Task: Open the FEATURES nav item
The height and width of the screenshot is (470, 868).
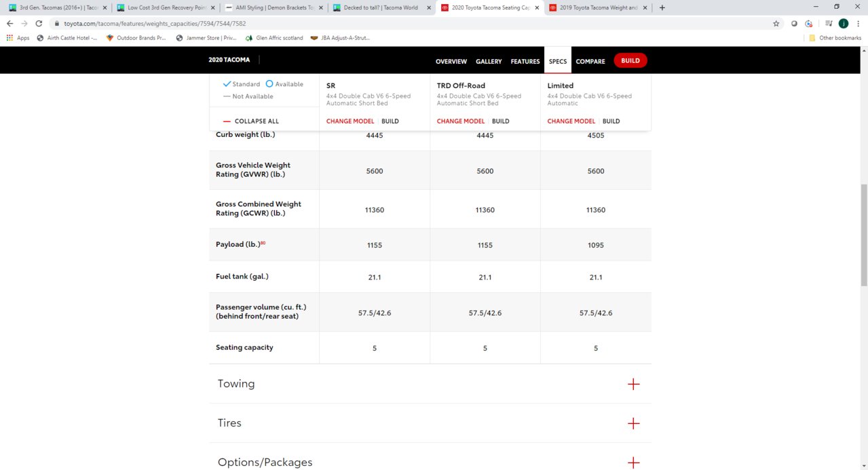Action: click(525, 61)
